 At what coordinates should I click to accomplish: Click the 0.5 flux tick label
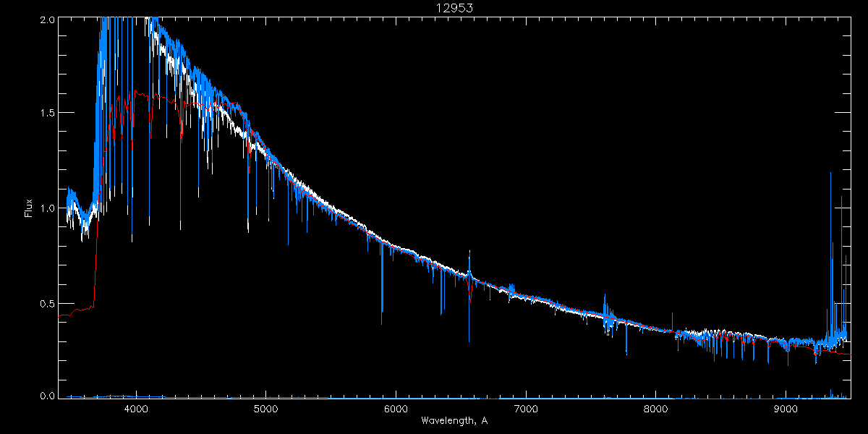pyautogui.click(x=46, y=303)
